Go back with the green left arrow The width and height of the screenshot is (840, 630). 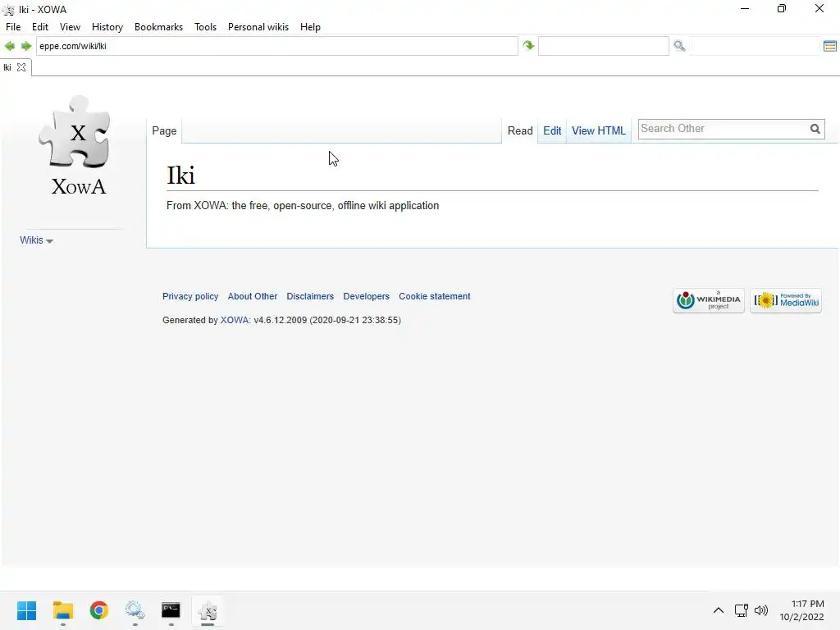10,46
